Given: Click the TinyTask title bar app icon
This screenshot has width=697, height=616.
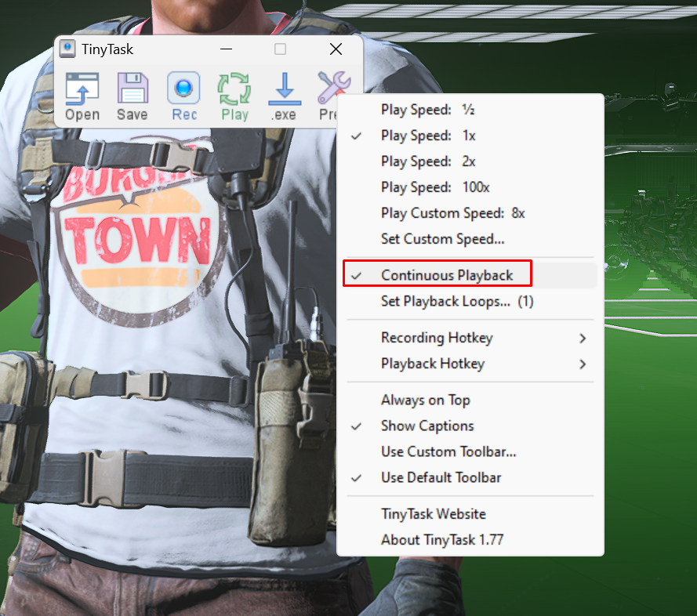Looking at the screenshot, I should (67, 49).
